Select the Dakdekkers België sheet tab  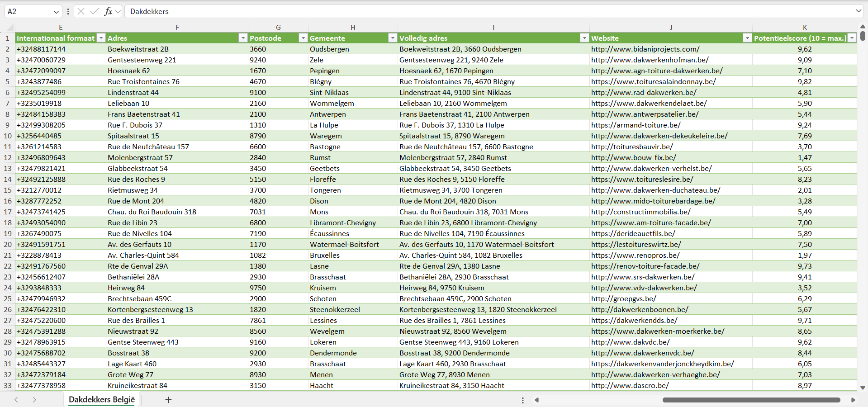tap(102, 400)
